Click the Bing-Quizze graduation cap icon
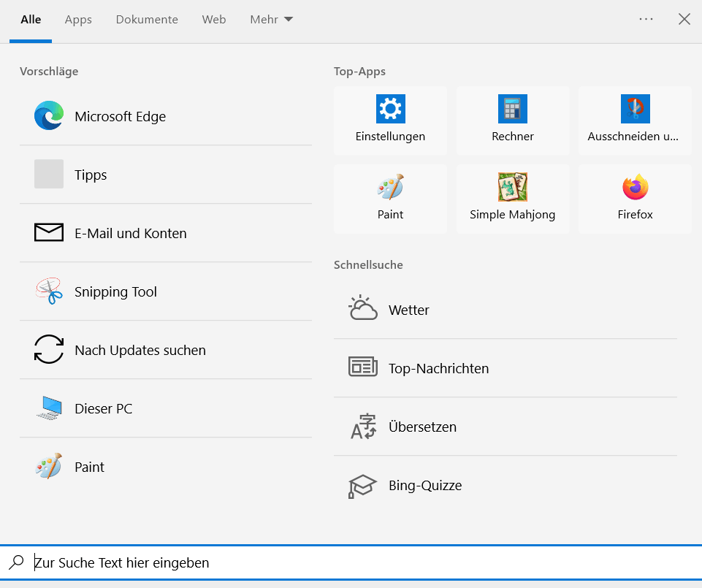The image size is (702, 588). [362, 486]
